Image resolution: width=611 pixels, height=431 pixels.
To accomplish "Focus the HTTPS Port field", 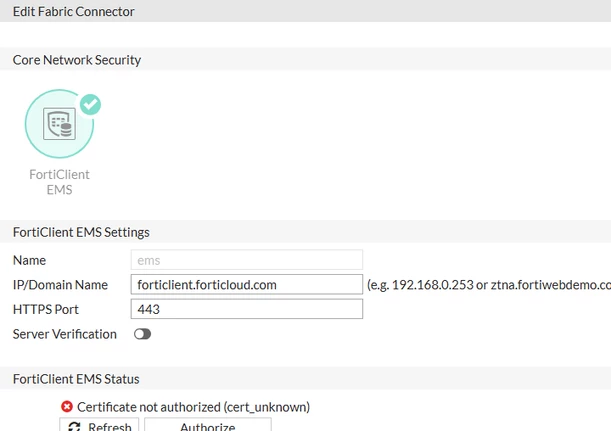I will pos(247,309).
